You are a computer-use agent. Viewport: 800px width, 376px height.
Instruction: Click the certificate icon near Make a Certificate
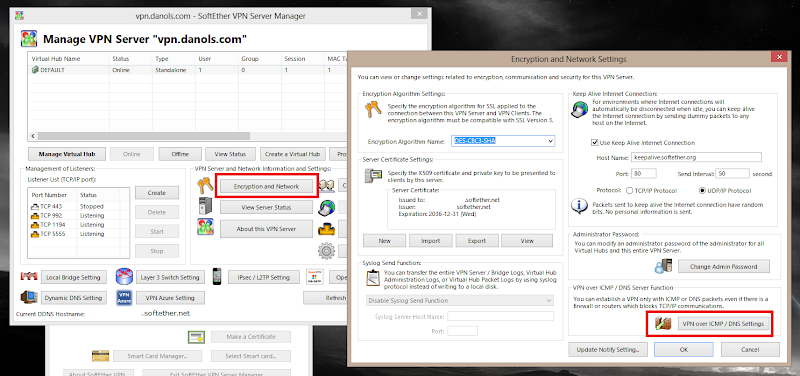click(195, 337)
